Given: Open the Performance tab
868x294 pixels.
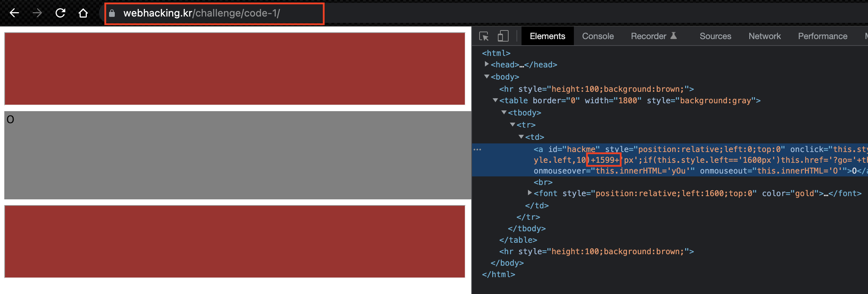Looking at the screenshot, I should pos(822,36).
